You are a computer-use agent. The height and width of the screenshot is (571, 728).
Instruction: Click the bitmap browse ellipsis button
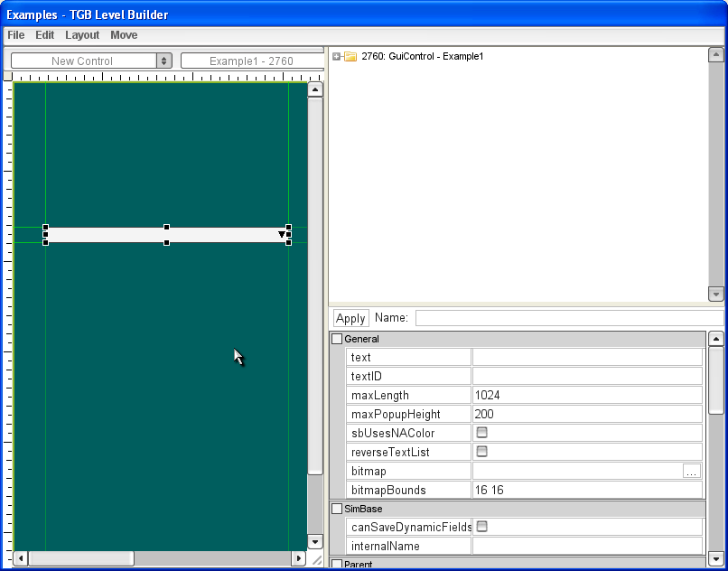(691, 472)
